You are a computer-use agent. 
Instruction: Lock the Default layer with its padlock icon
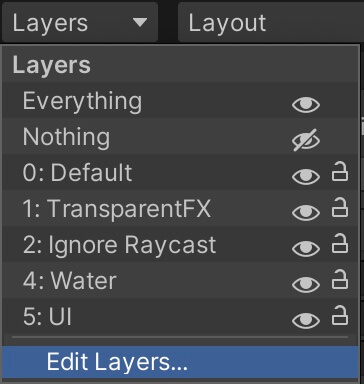340,172
